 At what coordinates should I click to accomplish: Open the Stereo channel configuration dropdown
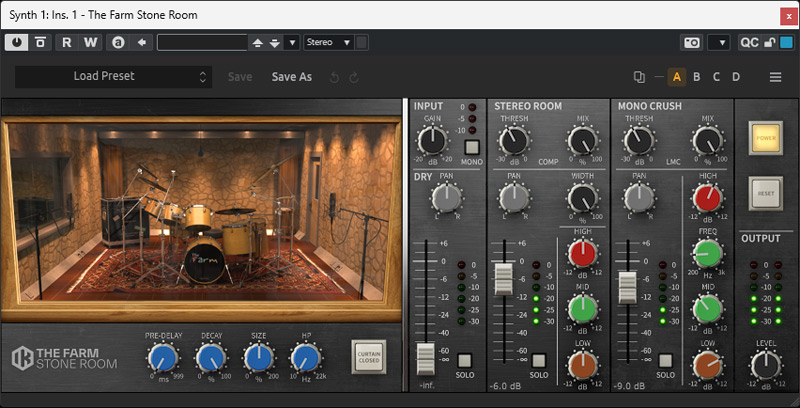(x=328, y=42)
